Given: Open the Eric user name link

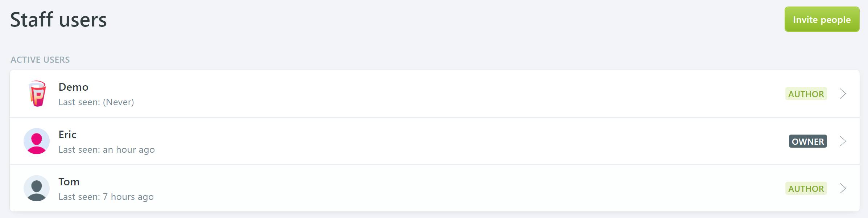Looking at the screenshot, I should pyautogui.click(x=67, y=135).
